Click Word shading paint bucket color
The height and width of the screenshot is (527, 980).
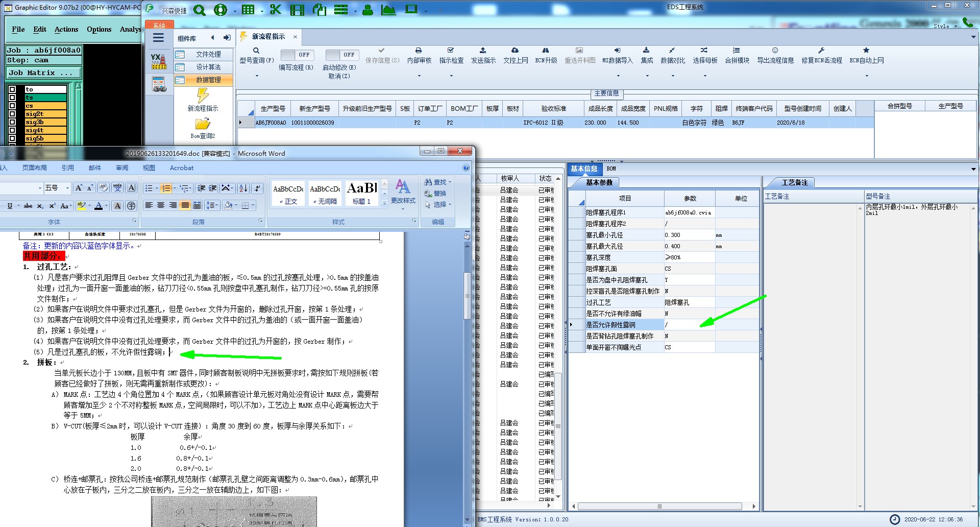(228, 205)
